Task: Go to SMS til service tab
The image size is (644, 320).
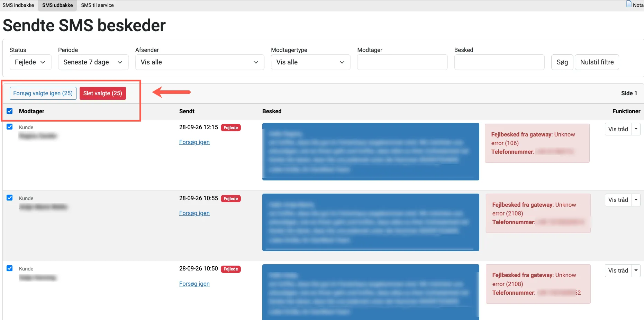Action: (x=97, y=5)
